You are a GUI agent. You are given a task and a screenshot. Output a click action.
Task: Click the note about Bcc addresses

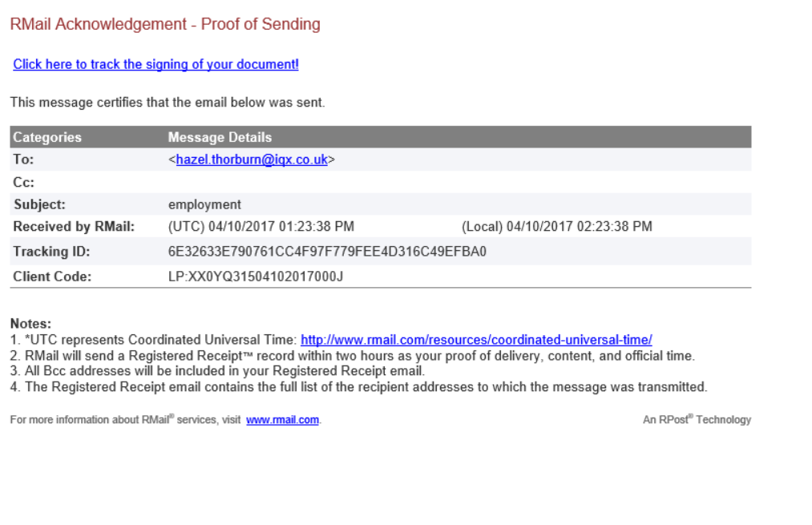(217, 371)
